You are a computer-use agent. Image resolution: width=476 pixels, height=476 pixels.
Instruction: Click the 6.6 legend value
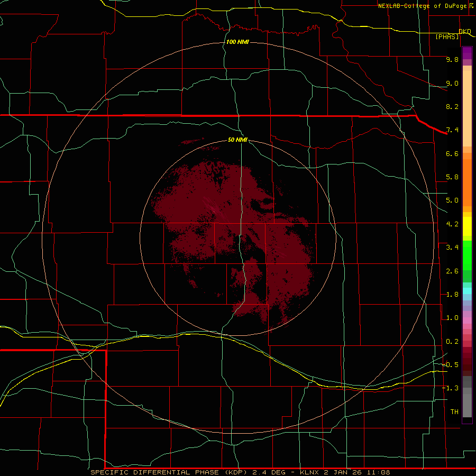coord(452,153)
